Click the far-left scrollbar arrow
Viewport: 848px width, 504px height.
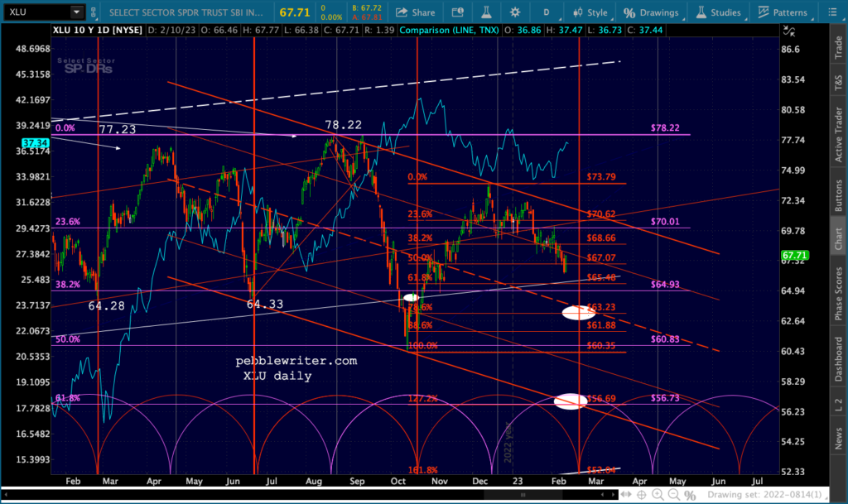6,494
